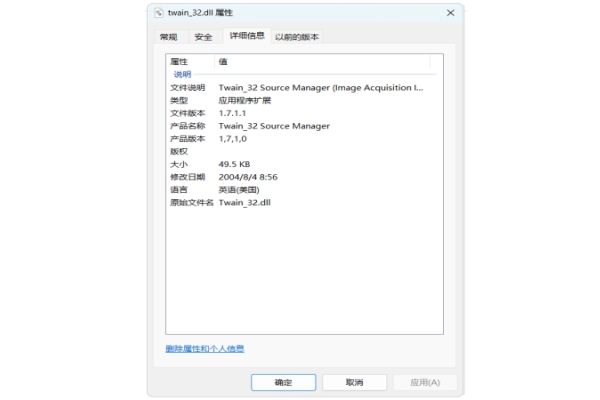600x400 pixels.
Task: Select the 产品名称 row showing Twain_32 Source Manager
Action: (273, 126)
